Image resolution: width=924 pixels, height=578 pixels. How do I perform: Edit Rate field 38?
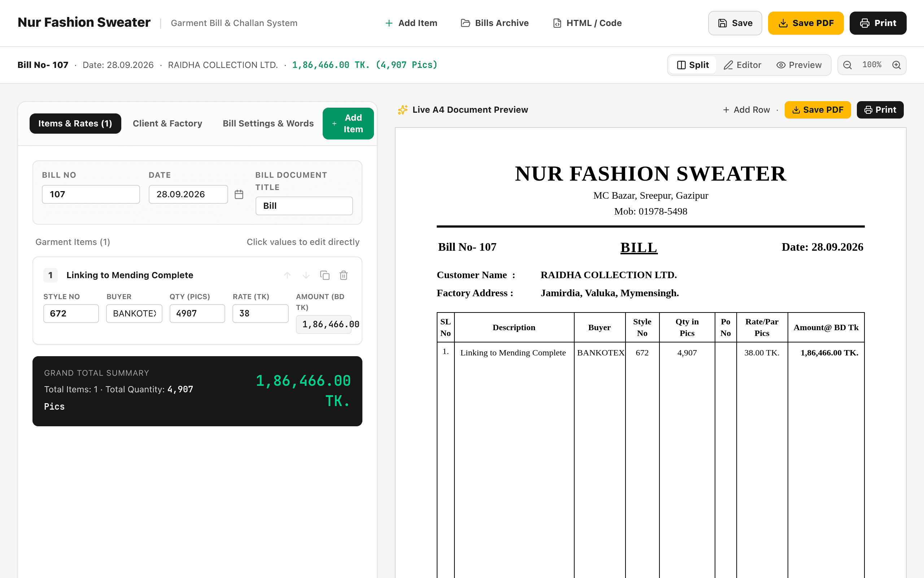click(x=260, y=314)
